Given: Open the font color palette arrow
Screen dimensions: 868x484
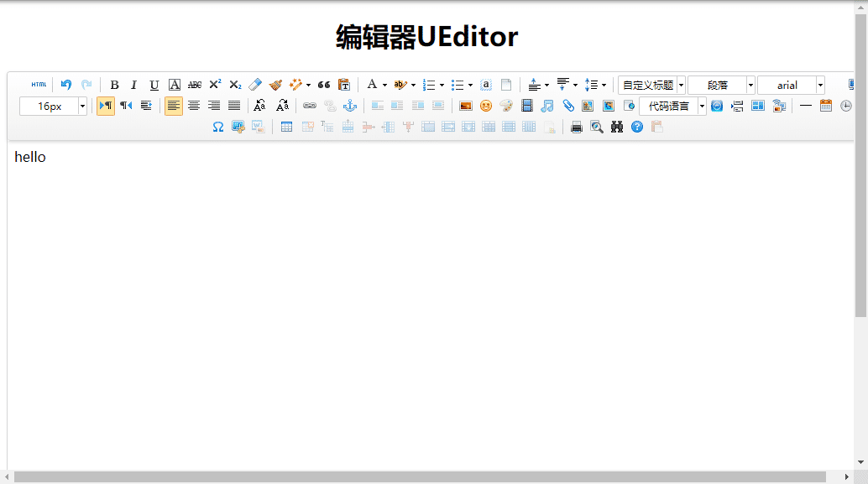Looking at the screenshot, I should (384, 86).
